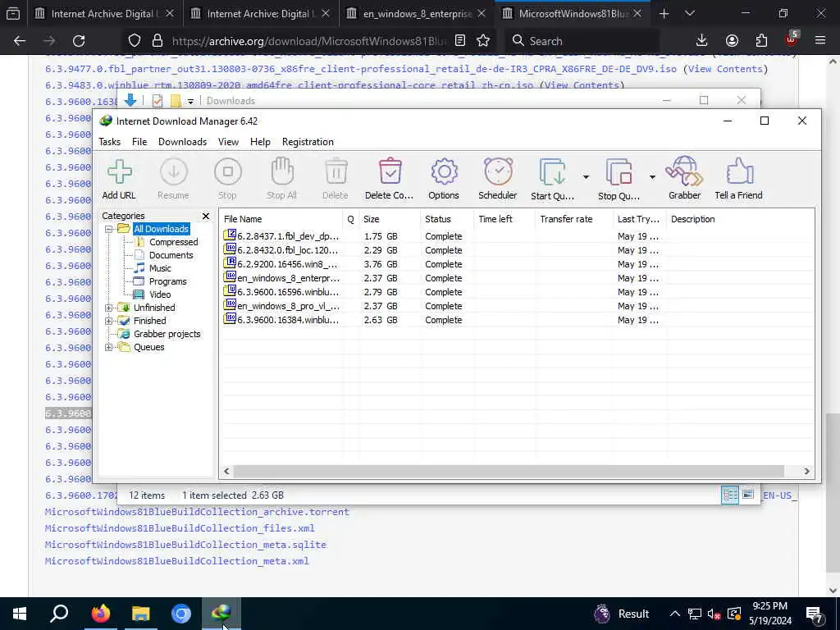The height and width of the screenshot is (630, 840).
Task: Open MicrosoftWindows81BlueBuildCollection_meta.sqlite link
Action: coord(185,545)
